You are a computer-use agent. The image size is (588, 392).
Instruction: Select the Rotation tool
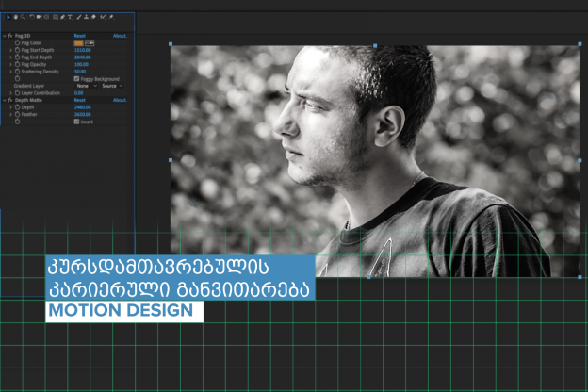32,17
